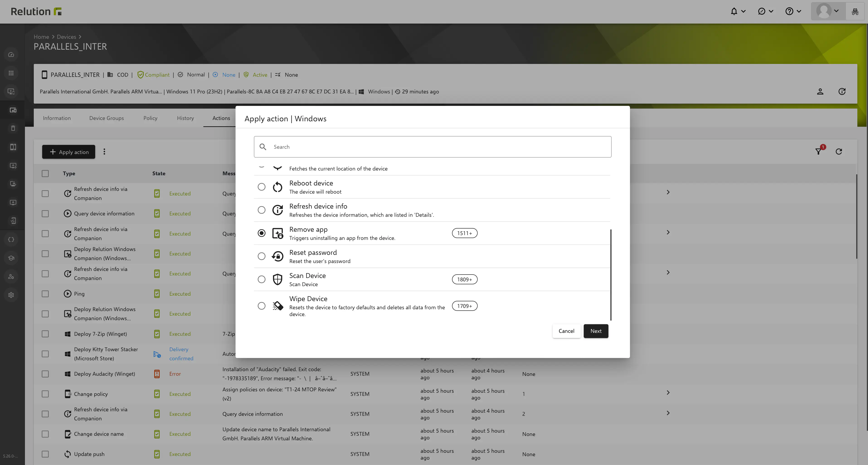The height and width of the screenshot is (465, 868).
Task: Open the dashboard gauge icon in the sidebar
Action: pos(11,55)
